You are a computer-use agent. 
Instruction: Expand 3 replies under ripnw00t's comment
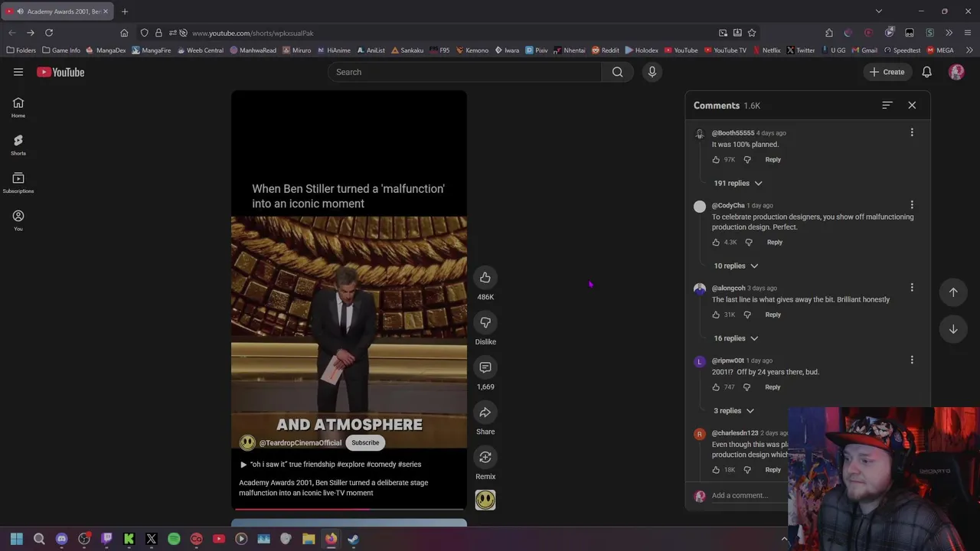pos(733,411)
